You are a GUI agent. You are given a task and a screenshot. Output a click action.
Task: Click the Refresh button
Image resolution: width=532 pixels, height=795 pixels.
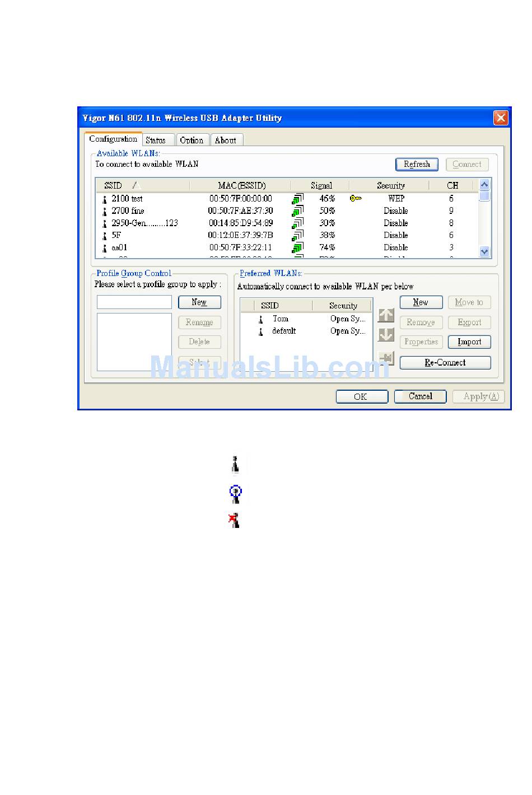pyautogui.click(x=417, y=164)
